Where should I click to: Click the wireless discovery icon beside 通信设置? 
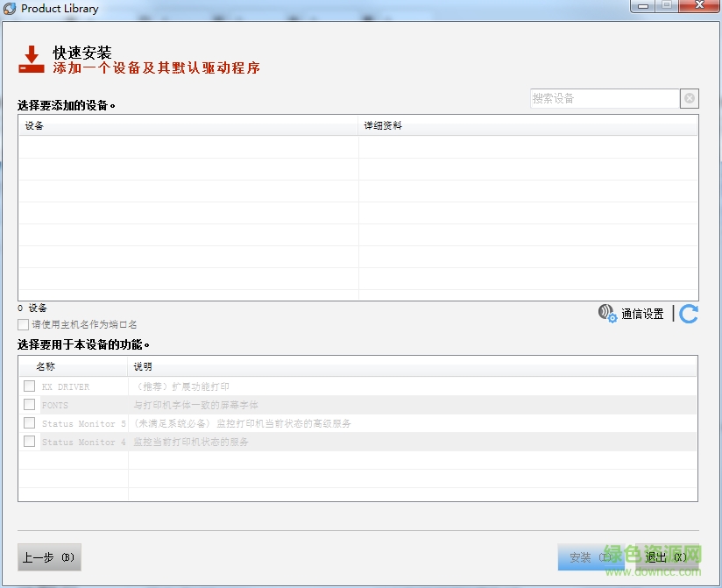click(605, 309)
